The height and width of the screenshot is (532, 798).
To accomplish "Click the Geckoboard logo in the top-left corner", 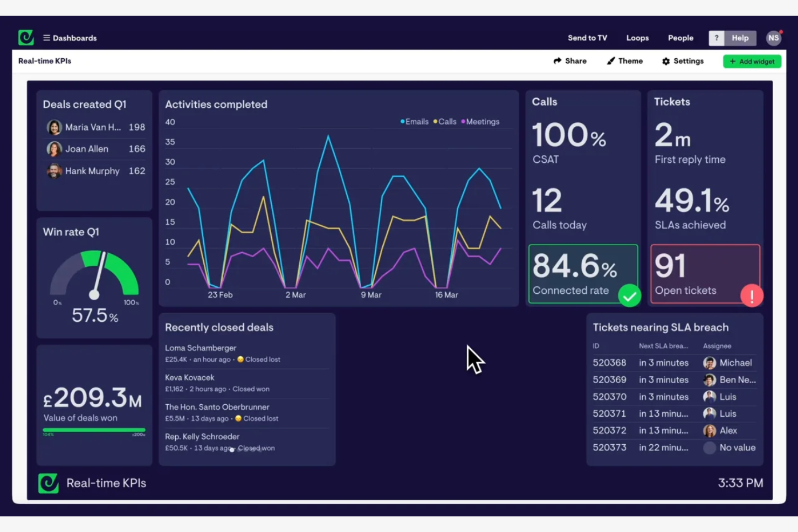I will coord(26,38).
